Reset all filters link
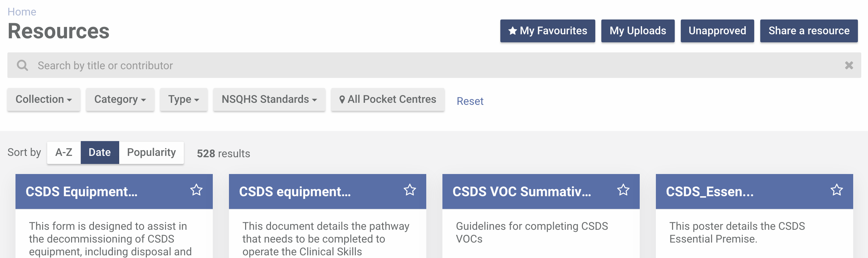Viewport: 868px width, 258px height. tap(470, 101)
